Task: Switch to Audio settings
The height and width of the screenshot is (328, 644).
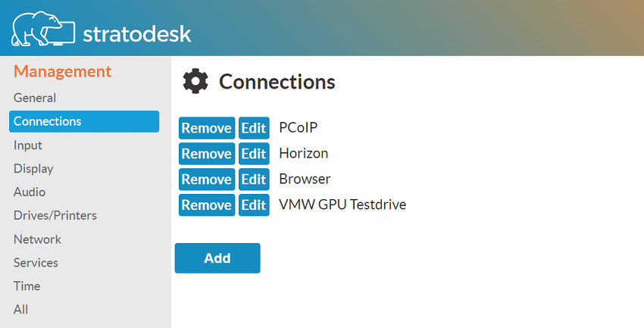Action: [x=29, y=192]
